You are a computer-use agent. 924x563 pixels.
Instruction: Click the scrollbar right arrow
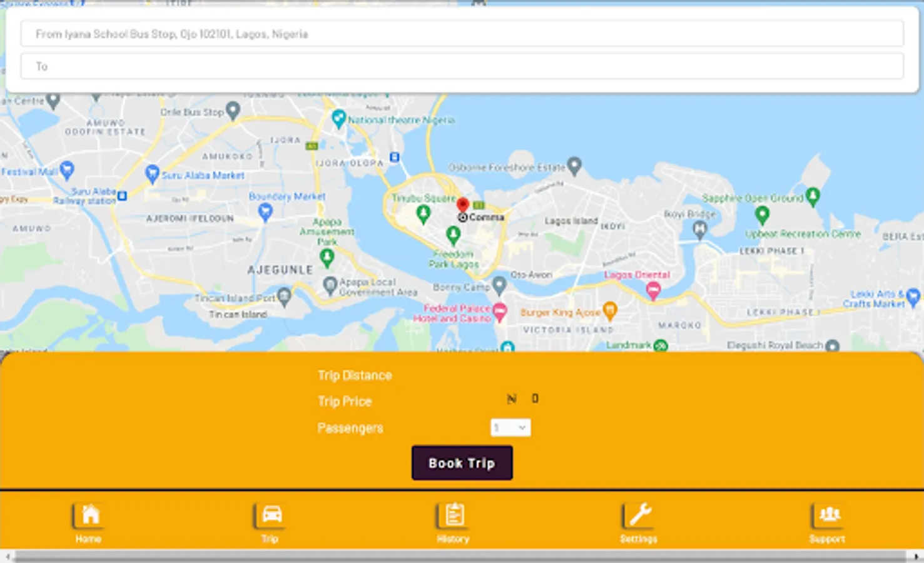pos(917,556)
